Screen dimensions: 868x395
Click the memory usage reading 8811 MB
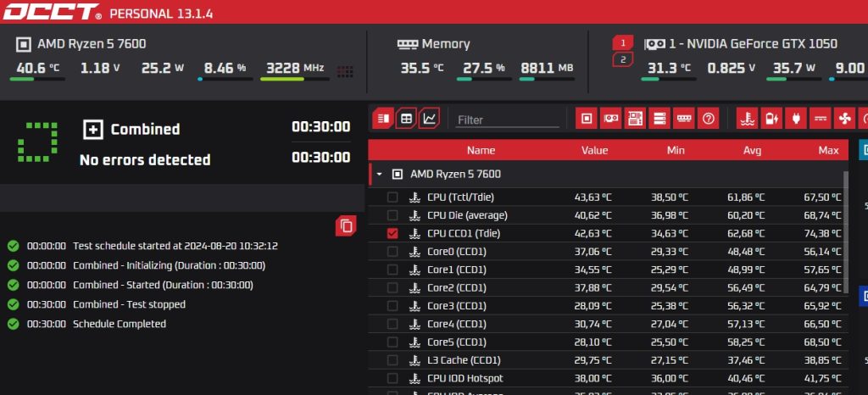tap(547, 69)
